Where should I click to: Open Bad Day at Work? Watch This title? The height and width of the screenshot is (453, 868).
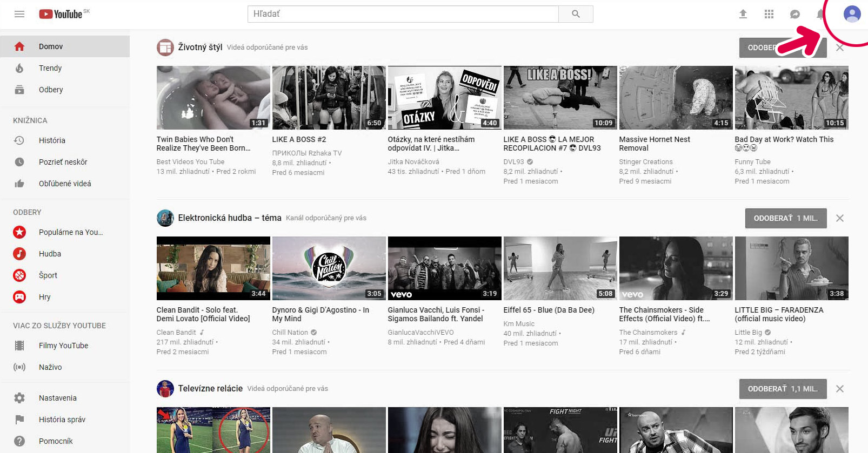[x=784, y=144]
